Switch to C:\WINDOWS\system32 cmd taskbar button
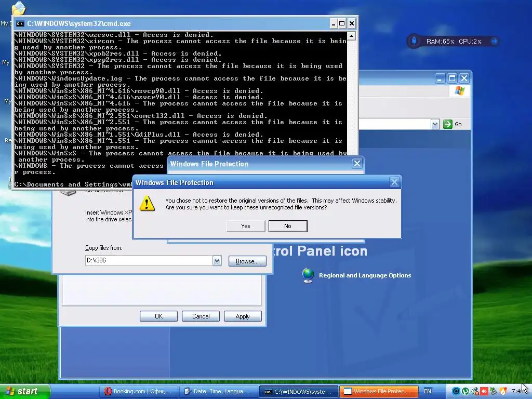 pos(299,392)
